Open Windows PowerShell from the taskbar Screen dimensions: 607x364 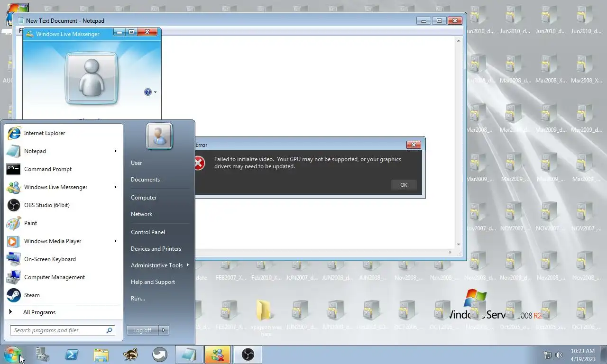72,355
